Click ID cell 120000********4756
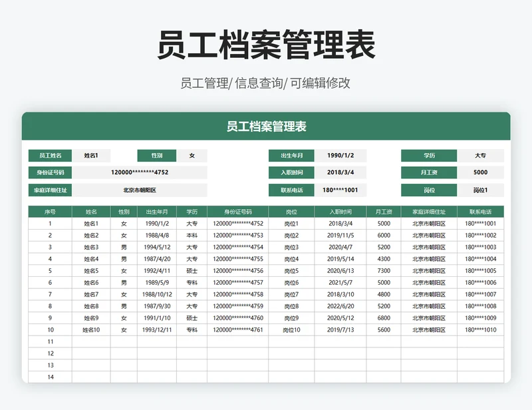 [x=238, y=271]
